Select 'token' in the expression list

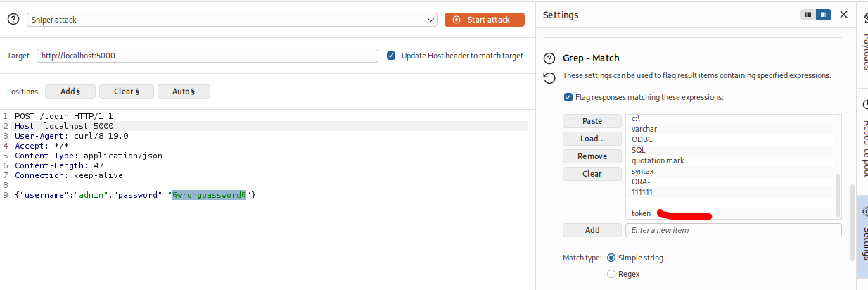tap(730, 213)
